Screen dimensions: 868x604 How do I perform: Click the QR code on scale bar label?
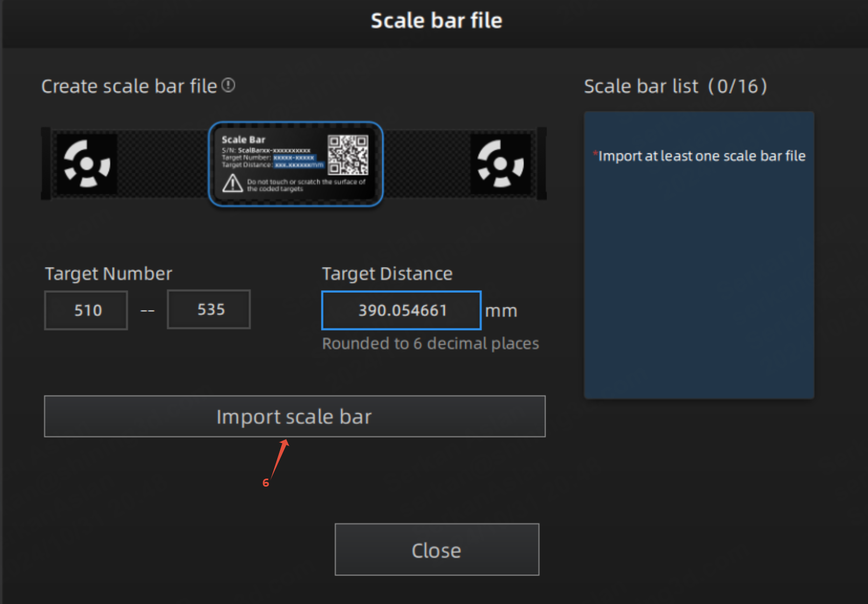(x=348, y=155)
